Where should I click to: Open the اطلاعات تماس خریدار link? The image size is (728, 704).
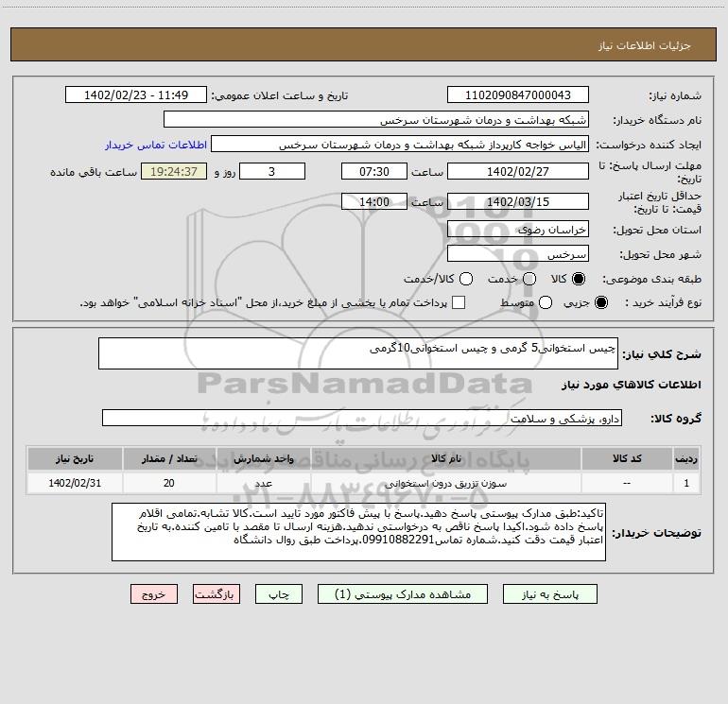[x=156, y=145]
